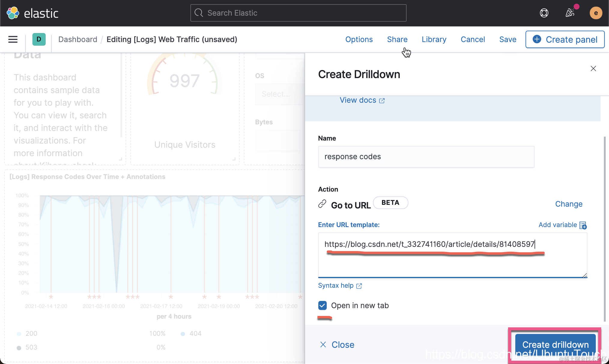Click the flyout vertical scrollbar
The width and height of the screenshot is (609, 364).
pyautogui.click(x=604, y=228)
